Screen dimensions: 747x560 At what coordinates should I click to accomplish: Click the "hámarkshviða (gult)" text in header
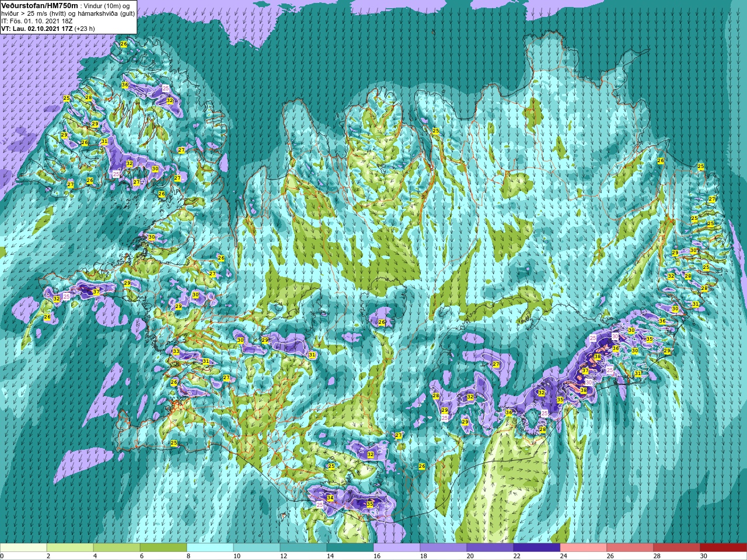pyautogui.click(x=105, y=13)
